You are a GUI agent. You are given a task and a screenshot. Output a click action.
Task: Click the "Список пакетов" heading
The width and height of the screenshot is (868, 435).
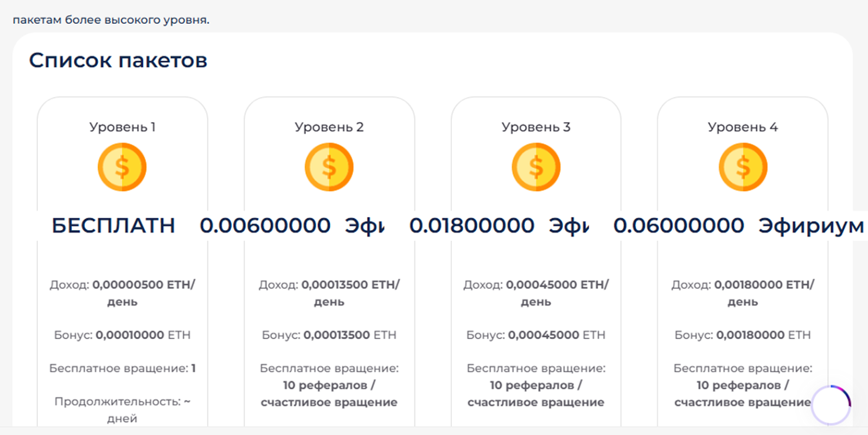pos(118,60)
